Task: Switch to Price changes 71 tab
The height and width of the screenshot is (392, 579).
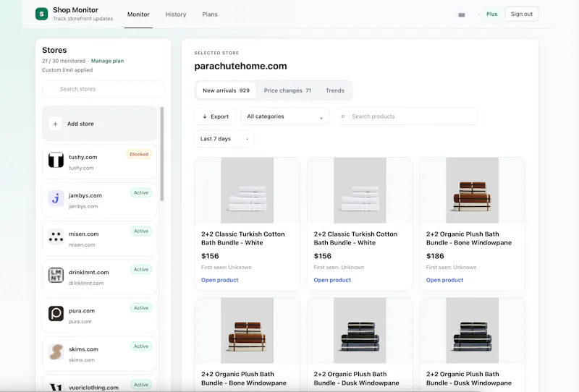Action: (x=287, y=90)
